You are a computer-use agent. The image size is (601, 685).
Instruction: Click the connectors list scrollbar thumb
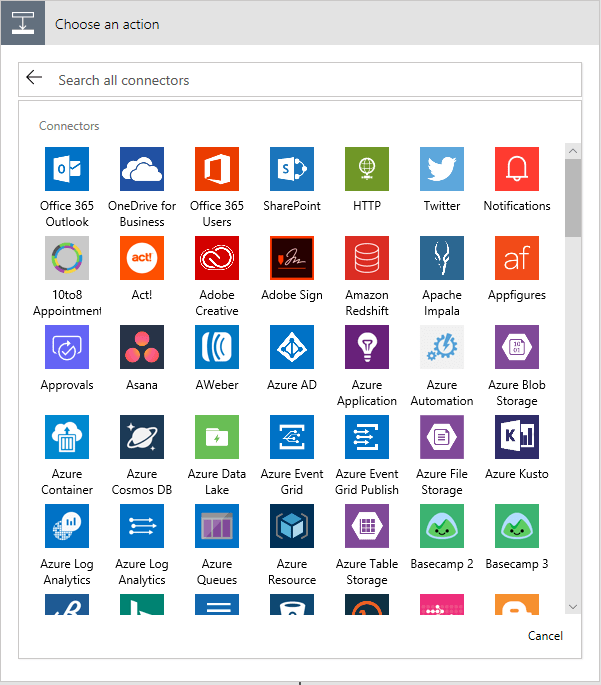(x=573, y=198)
